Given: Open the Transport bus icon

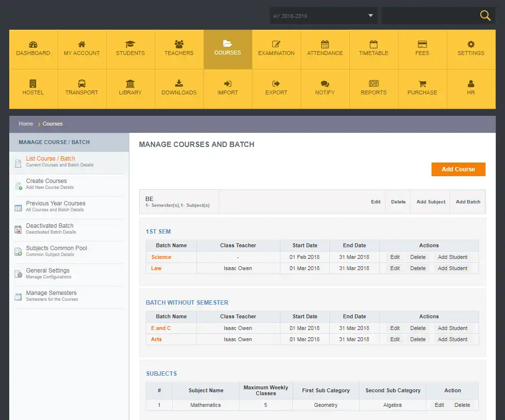Looking at the screenshot, I should 82,84.
